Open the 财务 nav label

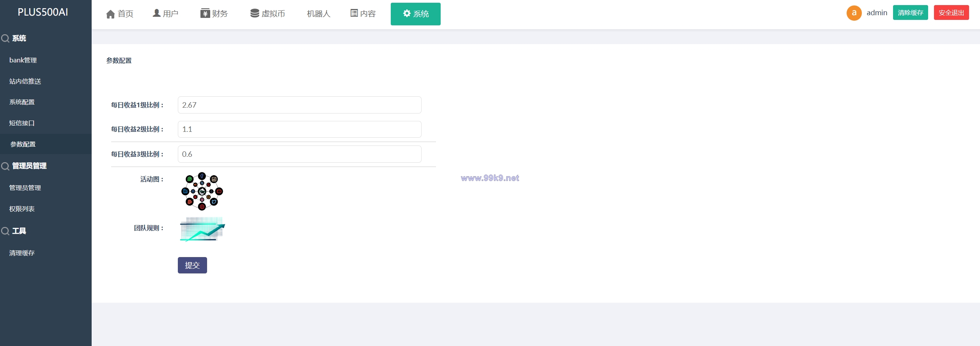[x=220, y=14]
